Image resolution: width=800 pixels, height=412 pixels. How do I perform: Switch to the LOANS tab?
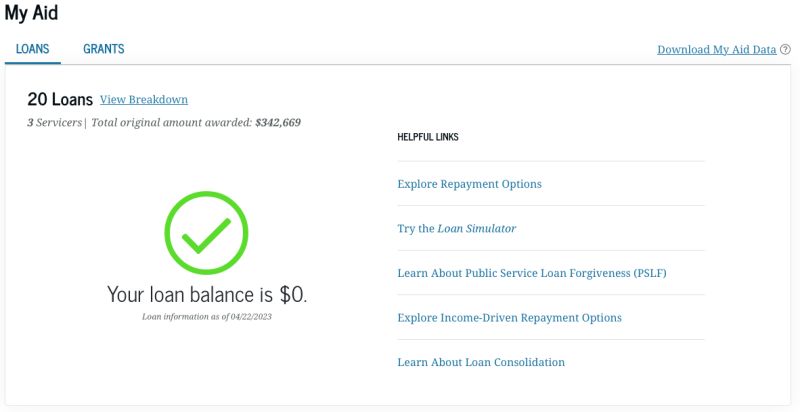33,49
